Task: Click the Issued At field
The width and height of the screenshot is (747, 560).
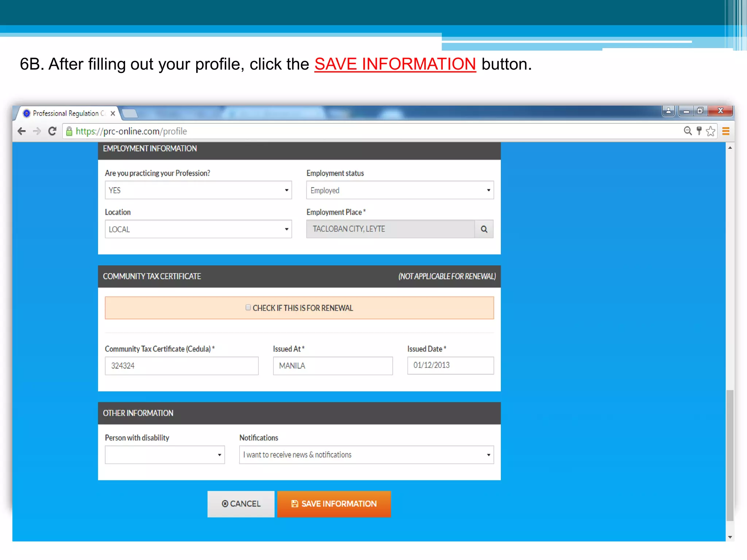Action: [x=333, y=366]
